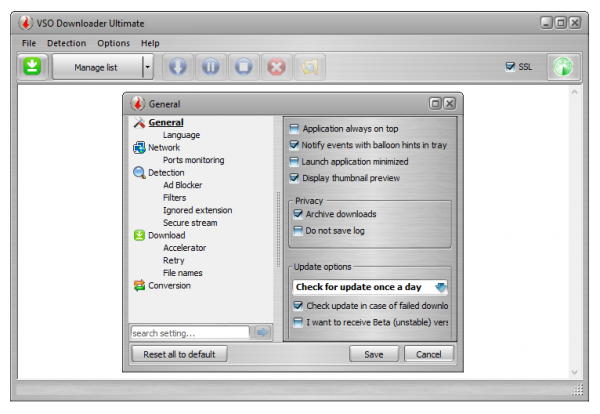
Task: Select Network in settings tree
Action: click(x=164, y=148)
